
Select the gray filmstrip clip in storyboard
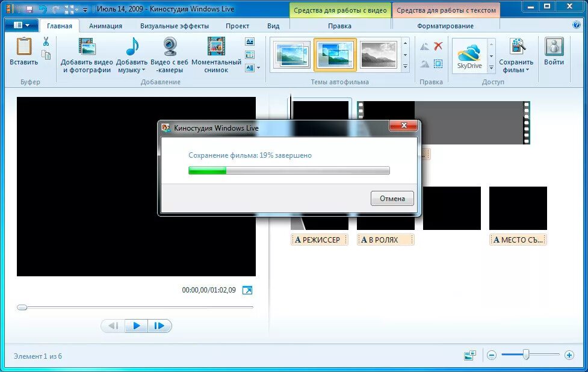tap(472, 122)
